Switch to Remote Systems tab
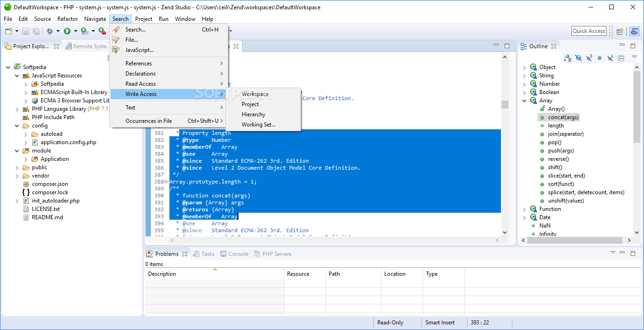Viewport: 644px width, 330px height. tap(87, 46)
